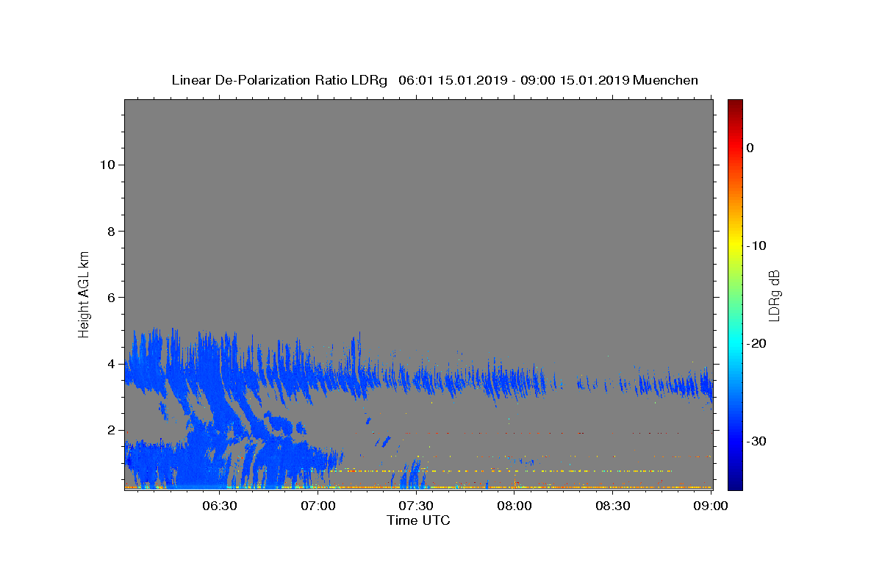
Task: Click the 07:00 time tick label
Action: (318, 506)
